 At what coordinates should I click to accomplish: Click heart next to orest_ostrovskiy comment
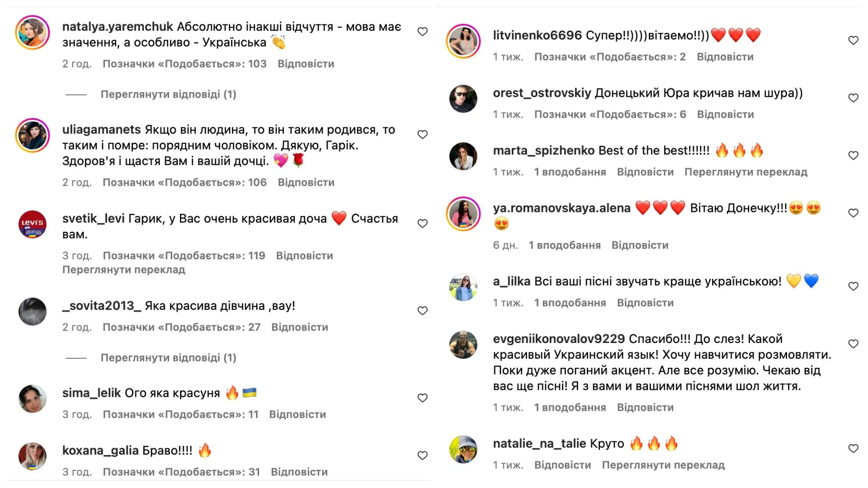click(x=853, y=98)
